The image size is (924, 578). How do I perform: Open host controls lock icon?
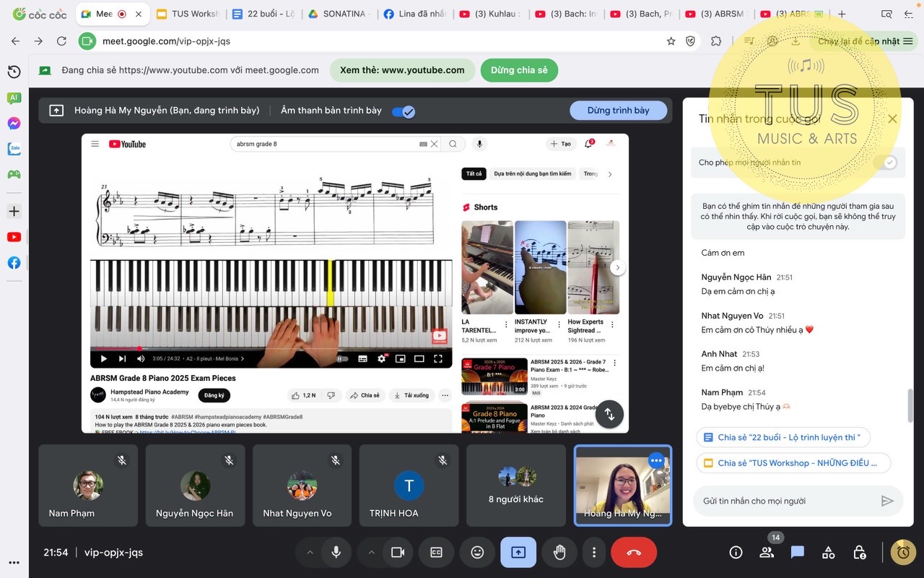[859, 552]
